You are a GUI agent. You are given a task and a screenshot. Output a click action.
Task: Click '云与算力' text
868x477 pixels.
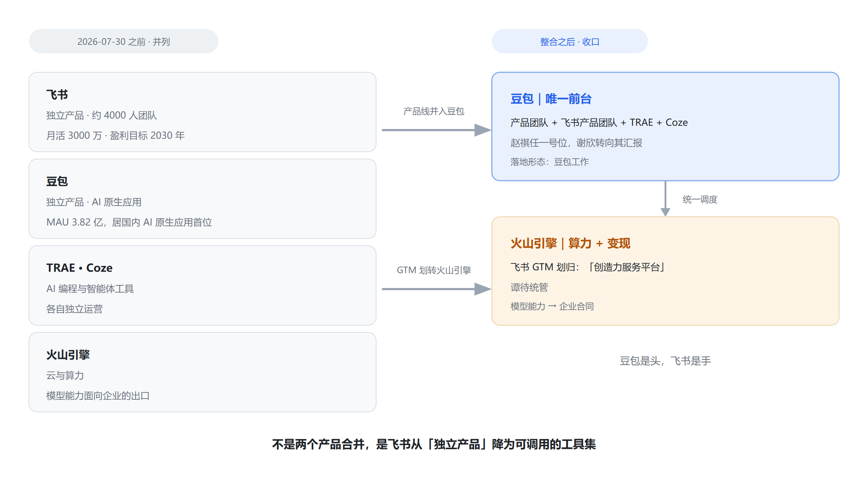(65, 375)
